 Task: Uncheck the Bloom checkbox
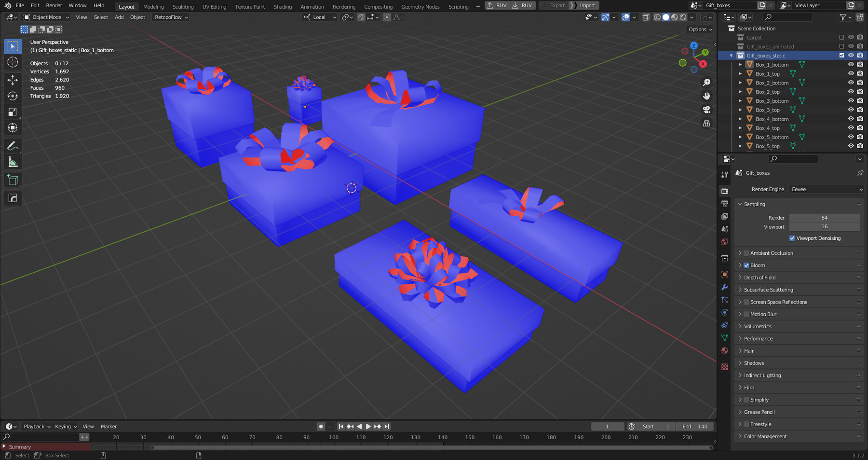click(746, 265)
